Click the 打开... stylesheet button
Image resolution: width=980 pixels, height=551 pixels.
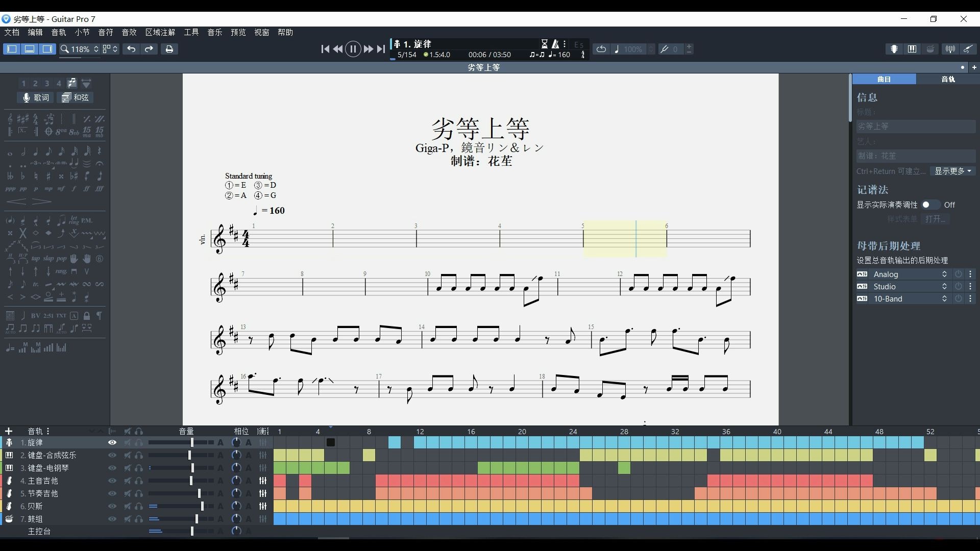[935, 219]
